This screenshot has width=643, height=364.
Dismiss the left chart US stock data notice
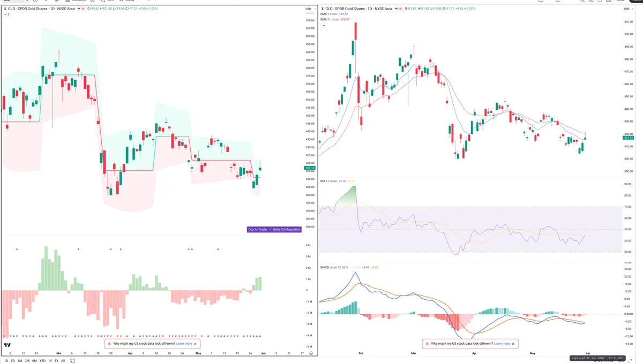click(196, 344)
